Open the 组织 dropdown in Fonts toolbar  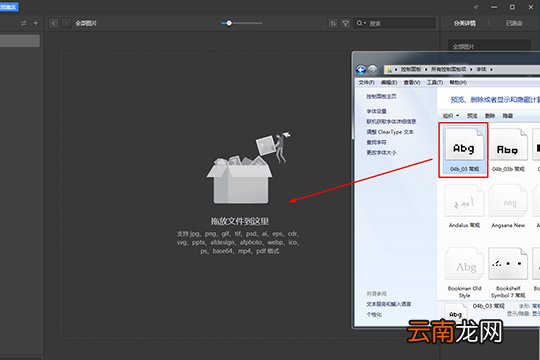(x=451, y=116)
